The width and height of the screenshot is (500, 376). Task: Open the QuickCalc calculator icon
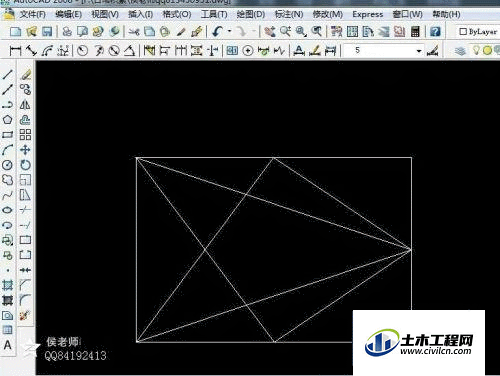(415, 32)
